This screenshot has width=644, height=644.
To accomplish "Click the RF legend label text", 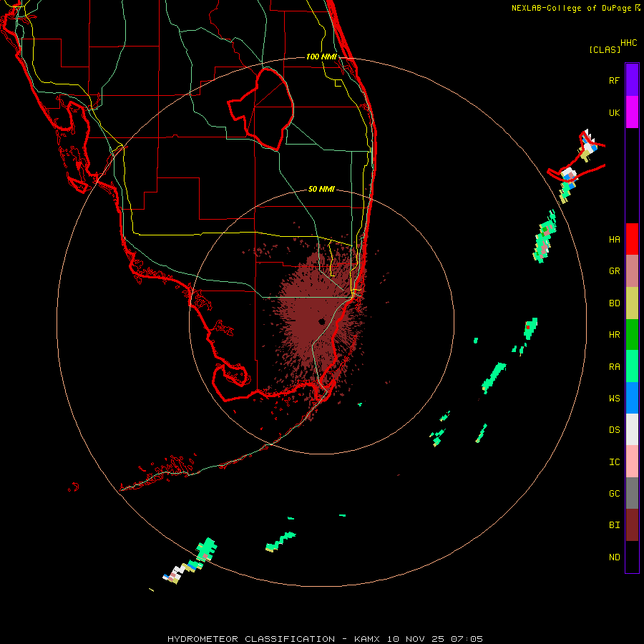I will tap(614, 80).
